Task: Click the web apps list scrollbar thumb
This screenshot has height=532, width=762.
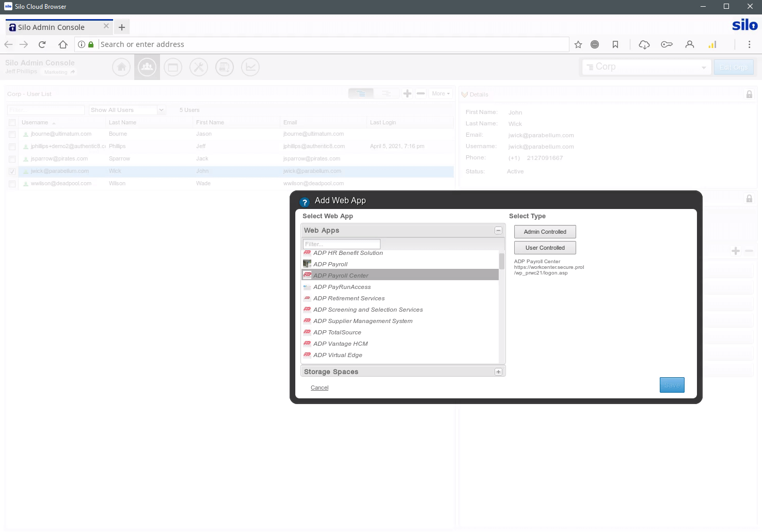Action: [502, 261]
